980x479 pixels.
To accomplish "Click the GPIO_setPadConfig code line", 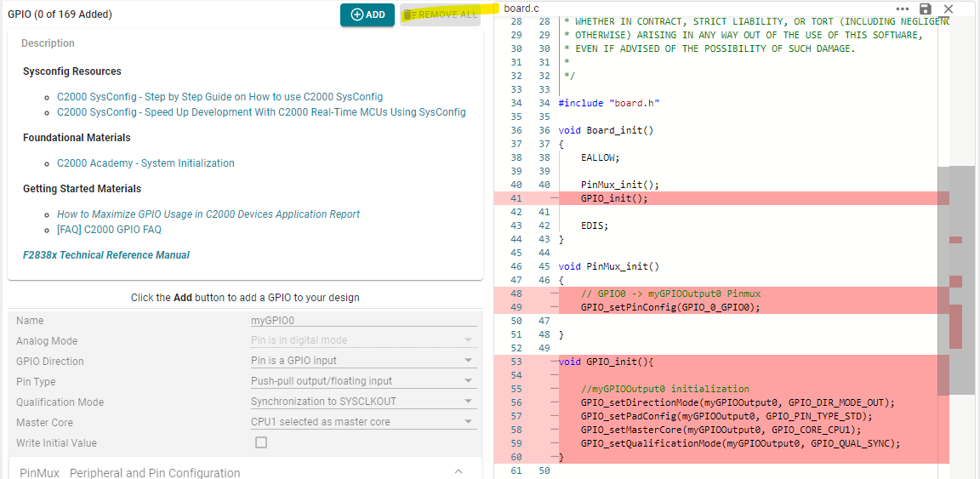I will click(x=726, y=416).
